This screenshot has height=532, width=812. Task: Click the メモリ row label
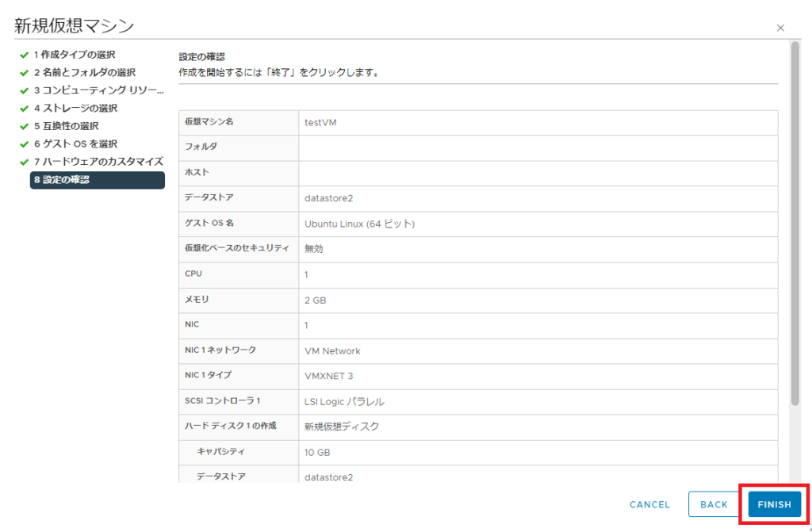[x=197, y=300]
